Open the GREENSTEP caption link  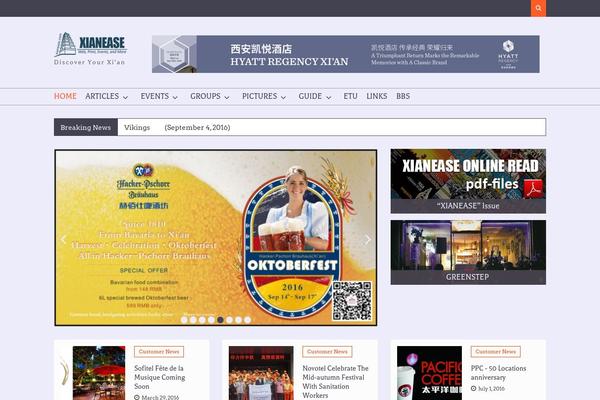(x=467, y=277)
